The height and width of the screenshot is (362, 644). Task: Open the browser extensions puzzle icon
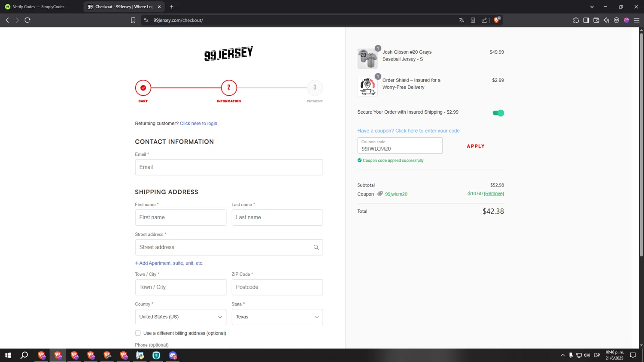coord(576,20)
